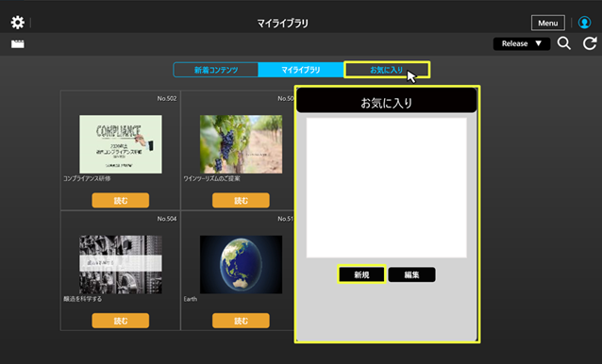Open the お気に入り tab
The height and width of the screenshot is (364, 602).
click(x=387, y=70)
